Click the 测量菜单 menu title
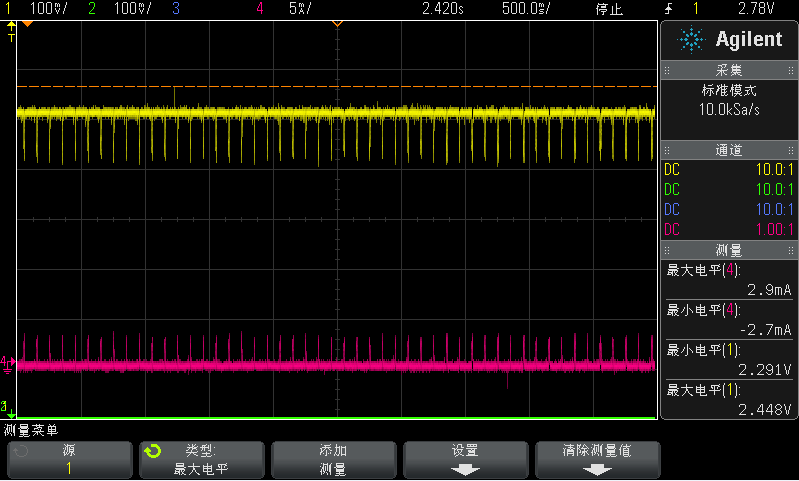Image resolution: width=799 pixels, height=481 pixels. coord(31,431)
